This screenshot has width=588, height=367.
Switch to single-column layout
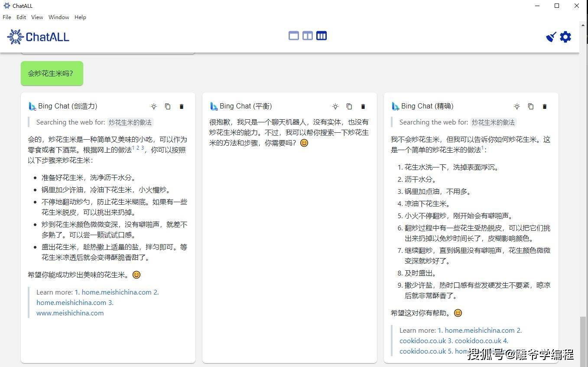click(294, 36)
